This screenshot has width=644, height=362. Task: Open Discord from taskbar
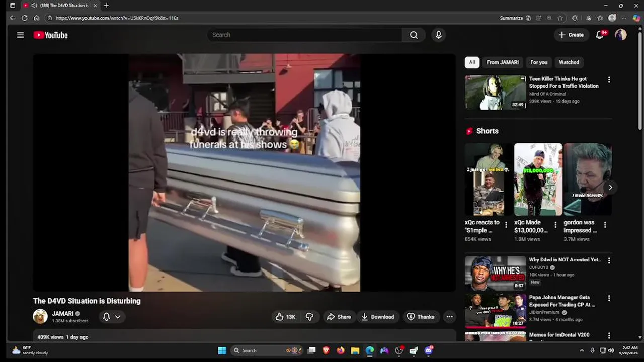tap(429, 350)
